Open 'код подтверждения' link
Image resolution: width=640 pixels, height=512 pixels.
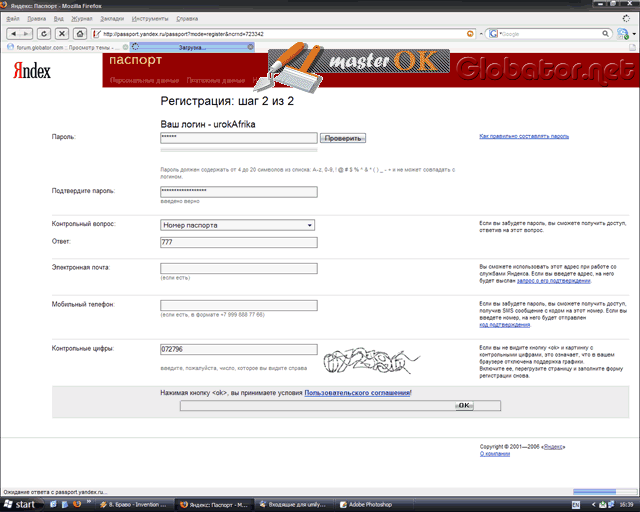[504, 325]
